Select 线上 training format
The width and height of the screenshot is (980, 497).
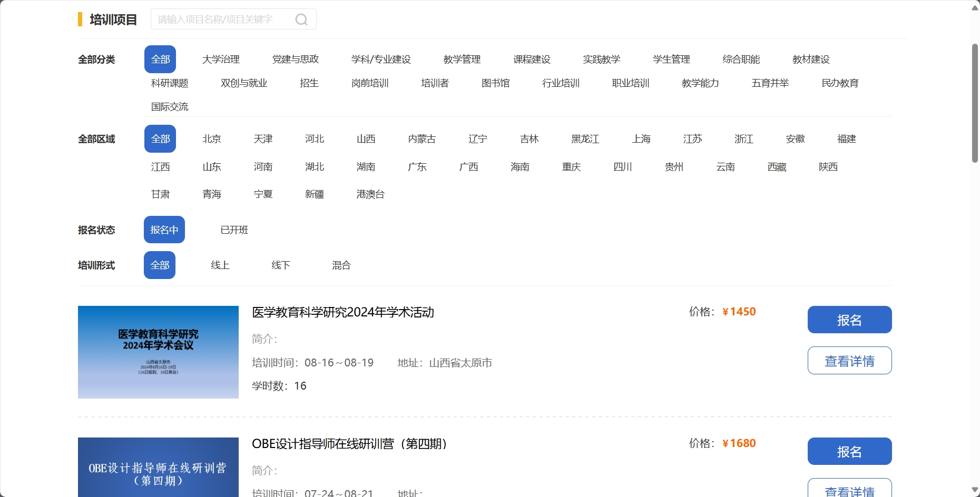point(220,265)
